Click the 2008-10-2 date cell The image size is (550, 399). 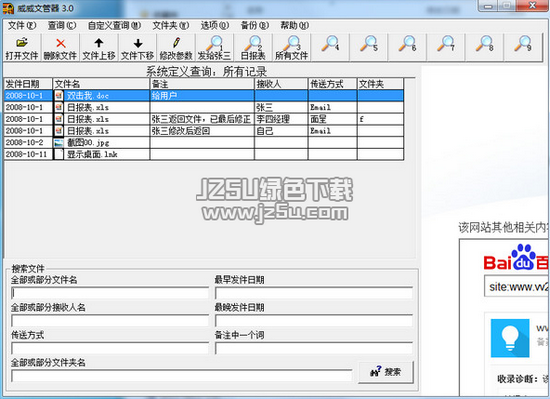click(28, 142)
